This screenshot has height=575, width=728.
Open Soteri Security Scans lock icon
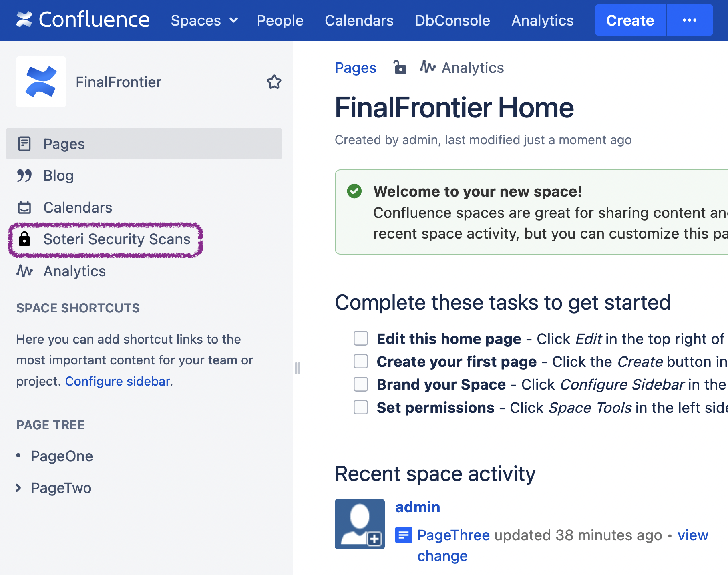click(24, 239)
